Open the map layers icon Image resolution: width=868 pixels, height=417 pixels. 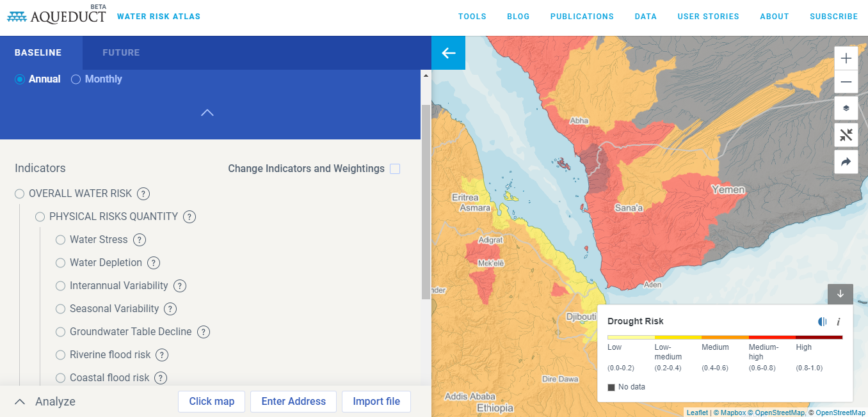point(846,108)
